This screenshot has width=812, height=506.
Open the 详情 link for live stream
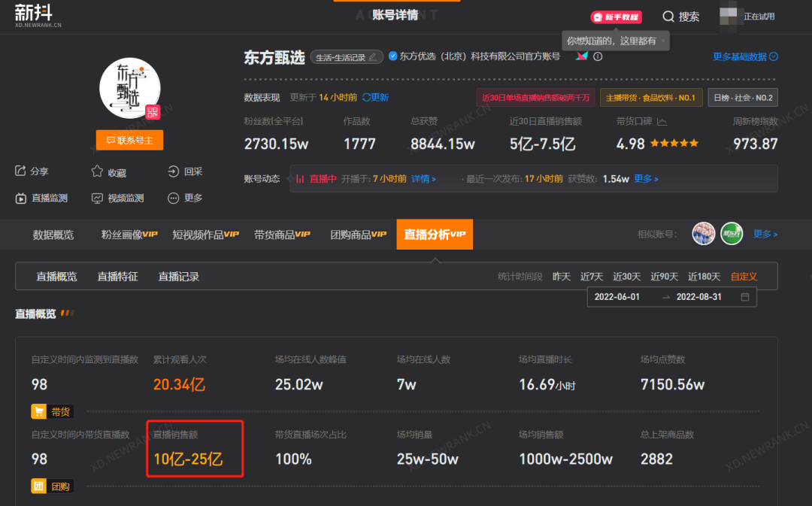click(423, 179)
